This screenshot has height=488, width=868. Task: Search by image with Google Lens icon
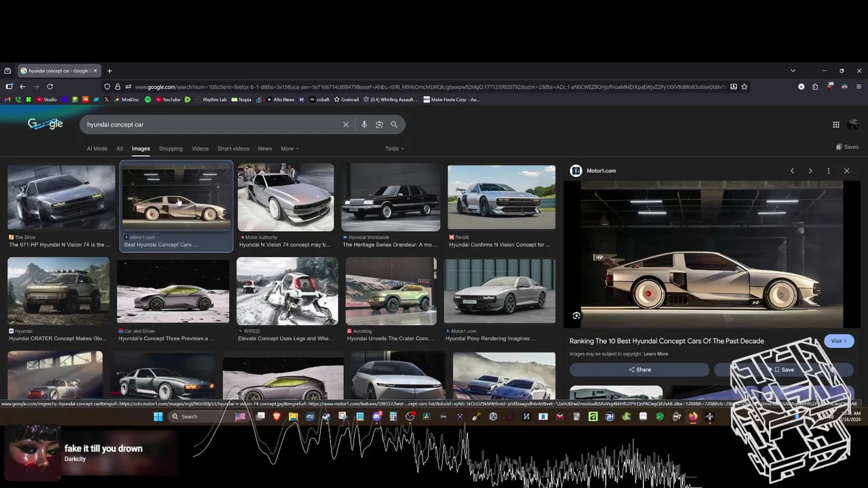coord(379,125)
